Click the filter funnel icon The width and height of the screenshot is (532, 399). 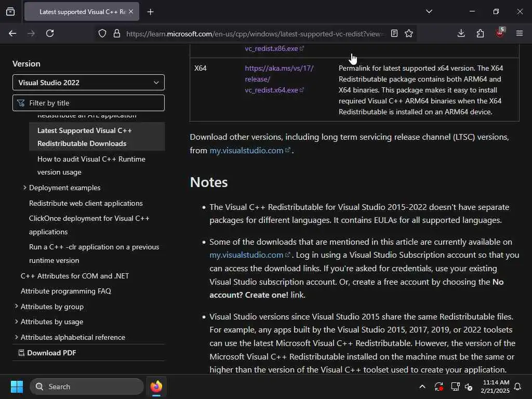tap(21, 103)
